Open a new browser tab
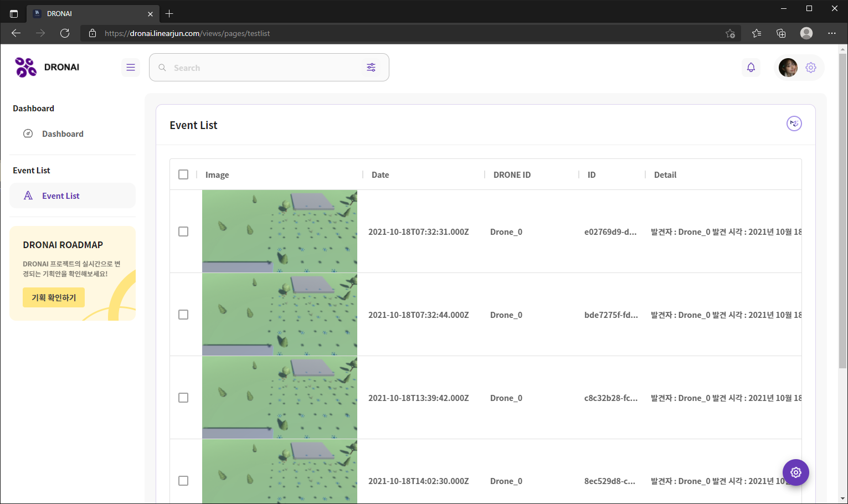The height and width of the screenshot is (504, 848). coord(169,13)
